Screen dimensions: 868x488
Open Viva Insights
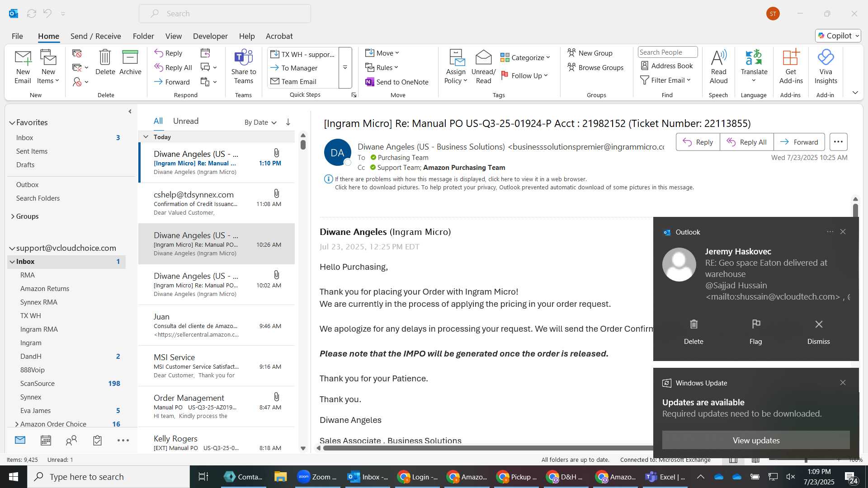click(x=826, y=67)
